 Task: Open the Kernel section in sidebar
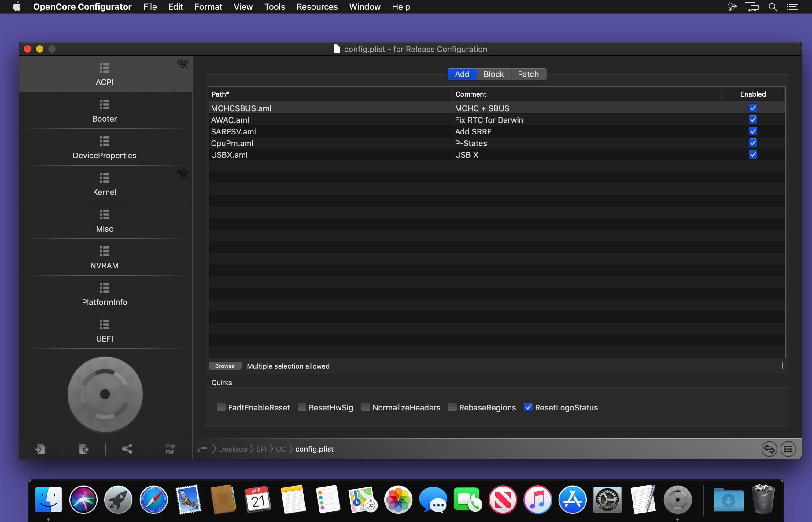coord(105,184)
